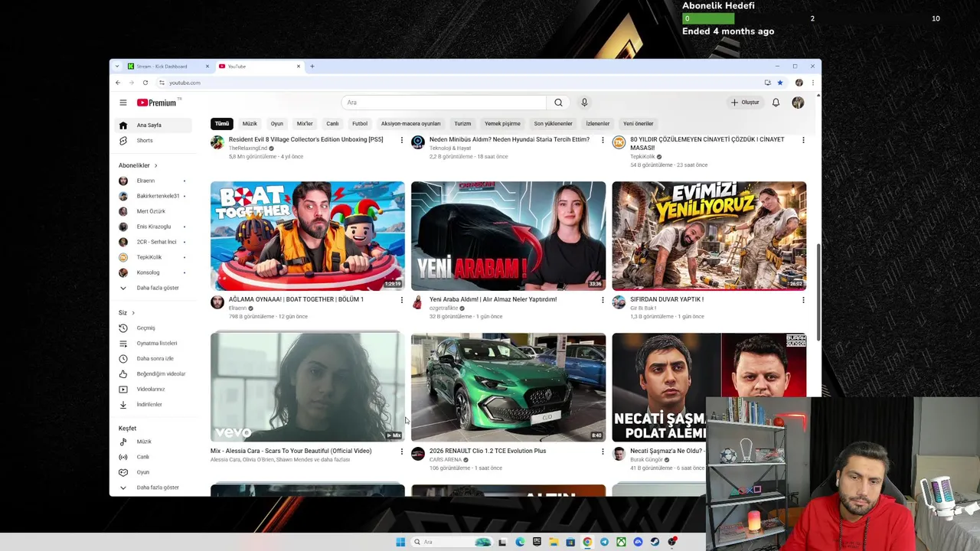Open options for Yeni Araba Aldım video
Viewport: 980px width, 551px height.
(602, 300)
